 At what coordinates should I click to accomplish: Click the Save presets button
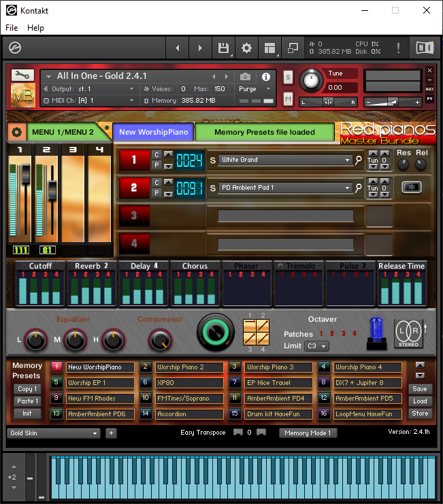420,389
